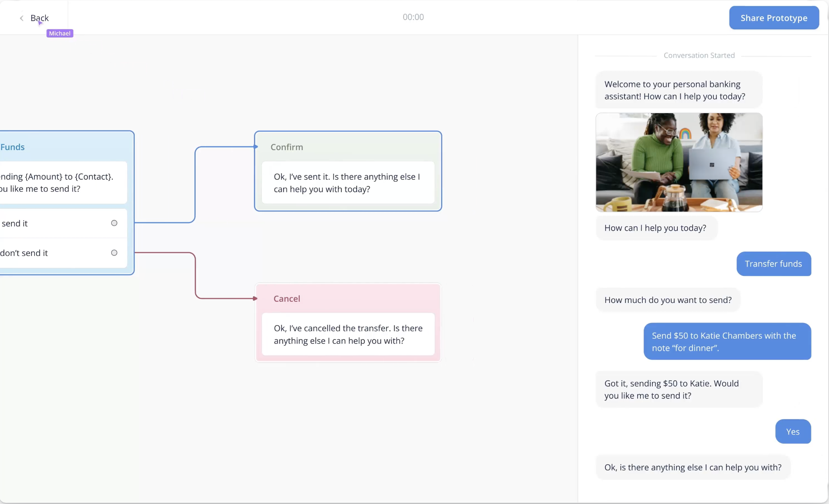
Task: Click the 'Conversation Started' label
Action: click(x=699, y=55)
